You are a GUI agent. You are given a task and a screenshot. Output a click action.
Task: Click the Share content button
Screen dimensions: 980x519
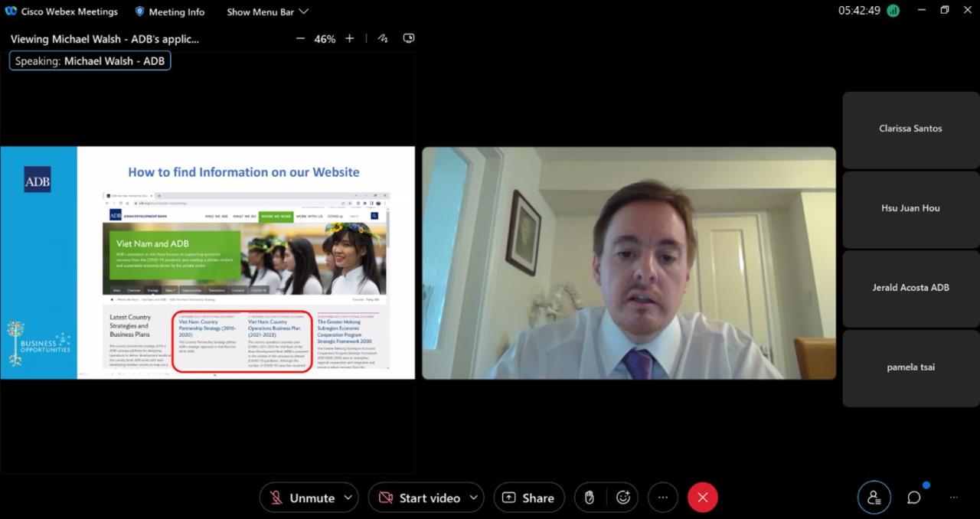coord(529,498)
